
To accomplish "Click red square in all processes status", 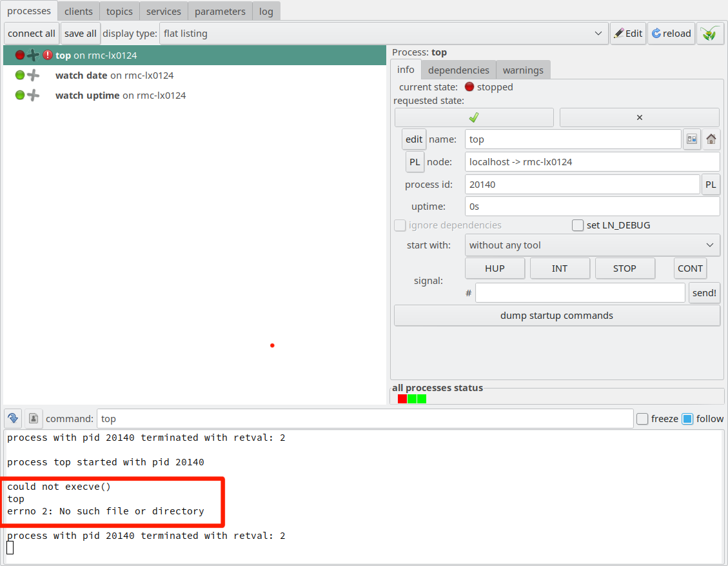I will point(402,399).
